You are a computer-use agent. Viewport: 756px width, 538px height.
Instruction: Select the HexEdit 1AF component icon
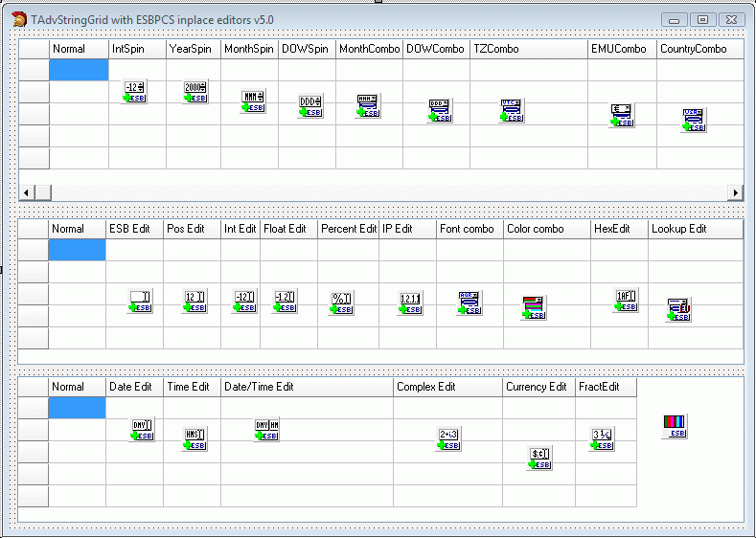pyautogui.click(x=626, y=301)
